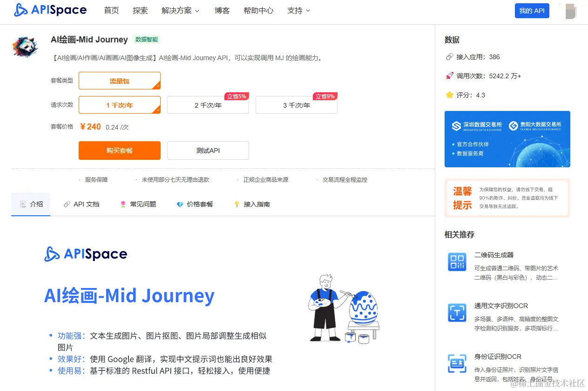Expand the 支持 dropdown menu
588x391 pixels.
(299, 10)
